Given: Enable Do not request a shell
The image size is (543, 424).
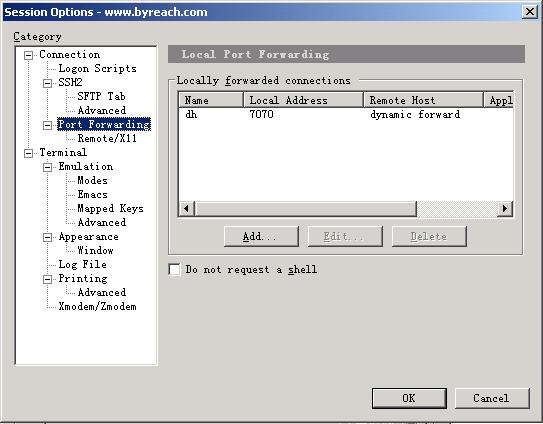Looking at the screenshot, I should coord(174,269).
